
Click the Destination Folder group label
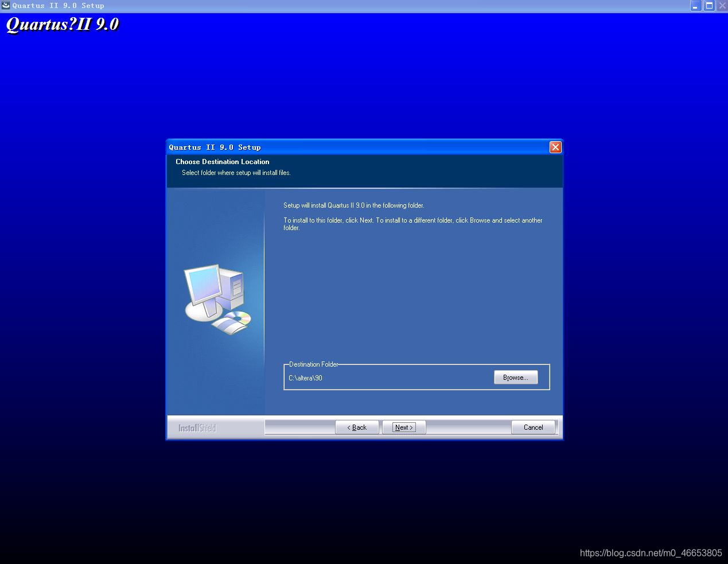(x=313, y=364)
